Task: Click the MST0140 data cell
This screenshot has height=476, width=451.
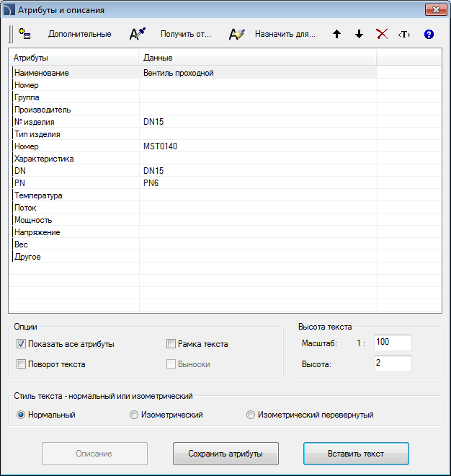Action: pos(258,146)
